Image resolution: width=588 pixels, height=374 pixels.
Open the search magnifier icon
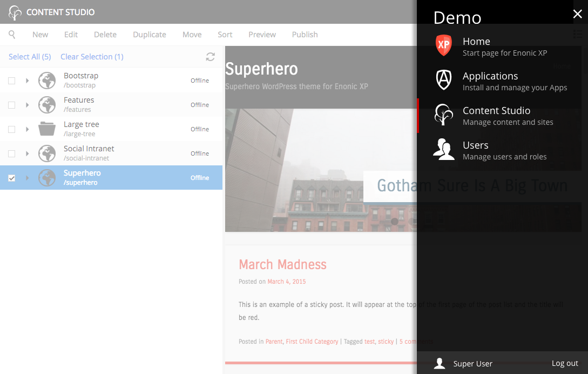(12, 35)
